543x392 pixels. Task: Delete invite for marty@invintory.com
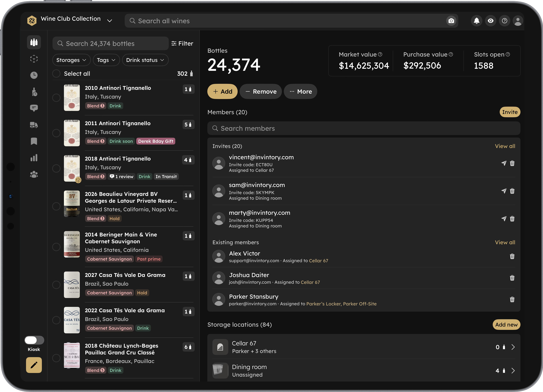(x=512, y=219)
